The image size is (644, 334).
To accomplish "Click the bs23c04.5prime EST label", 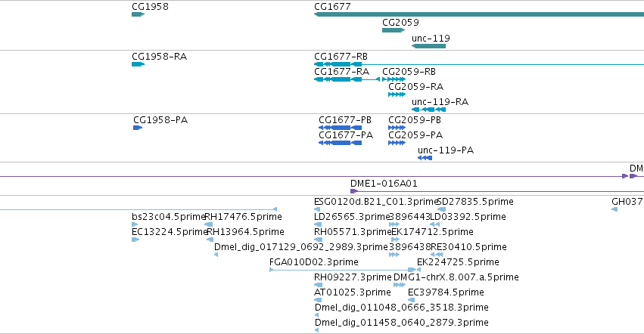I will coord(169,217).
